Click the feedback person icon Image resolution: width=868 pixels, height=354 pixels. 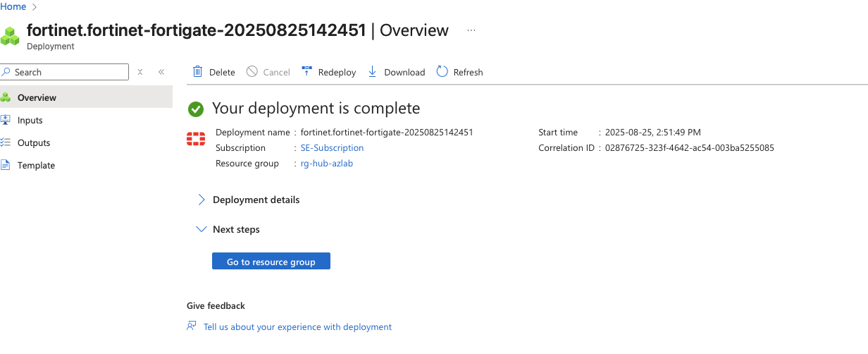coord(191,326)
